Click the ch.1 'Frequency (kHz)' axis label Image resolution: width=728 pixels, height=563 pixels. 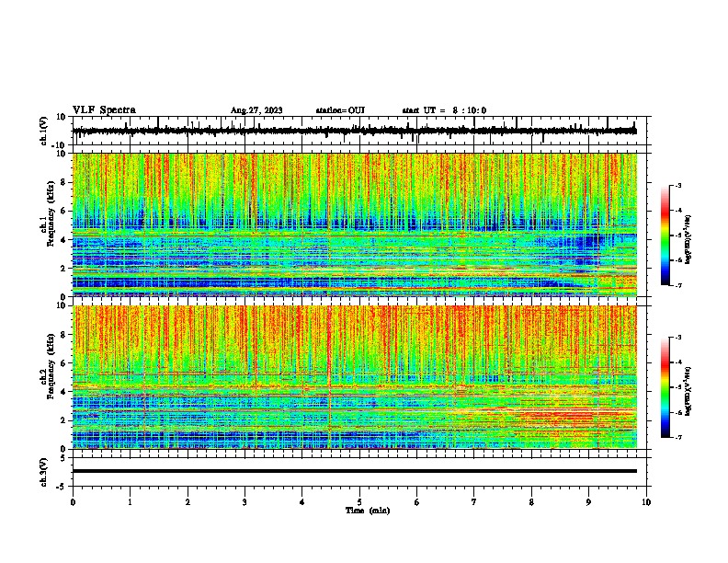coord(50,213)
